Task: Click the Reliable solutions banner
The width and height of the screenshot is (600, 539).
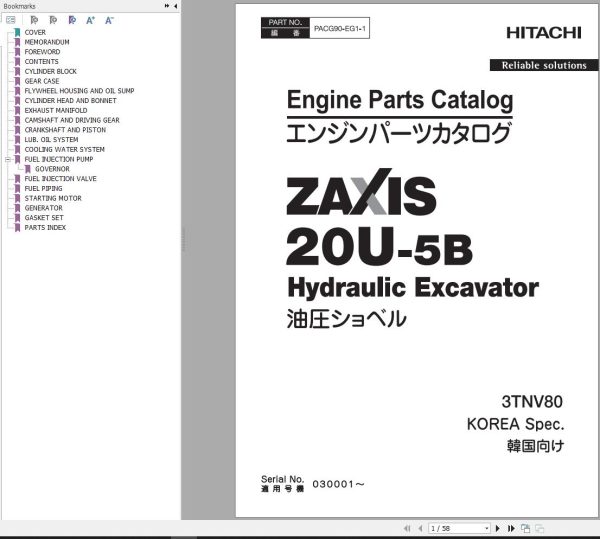Action: click(544, 65)
